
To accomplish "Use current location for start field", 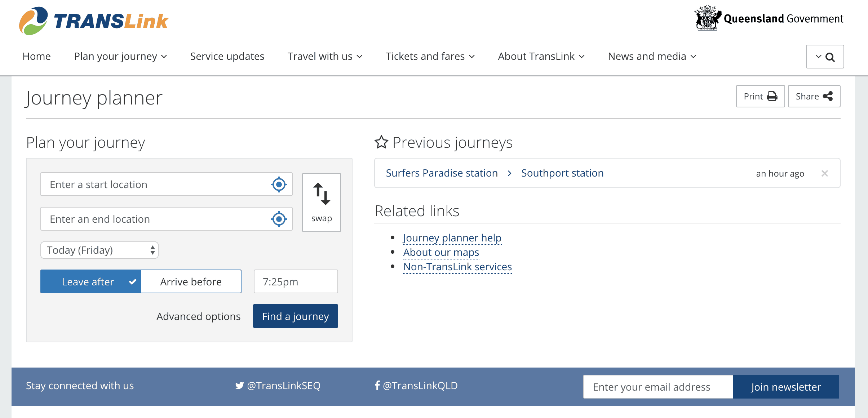I will coord(279,184).
